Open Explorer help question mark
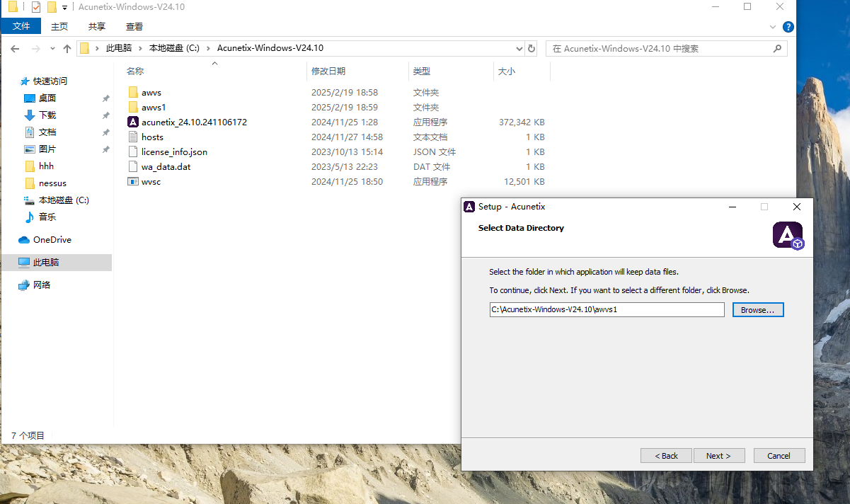Viewport: 850px width, 504px height. 788,27
